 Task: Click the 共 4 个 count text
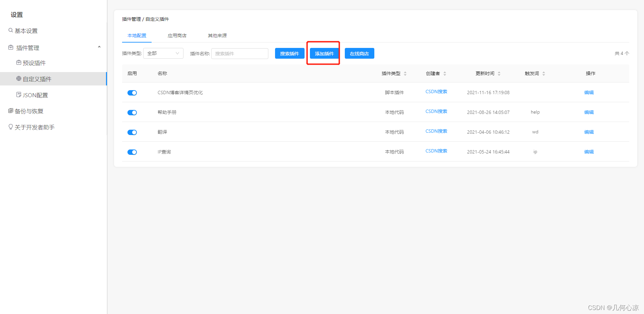pyautogui.click(x=622, y=53)
